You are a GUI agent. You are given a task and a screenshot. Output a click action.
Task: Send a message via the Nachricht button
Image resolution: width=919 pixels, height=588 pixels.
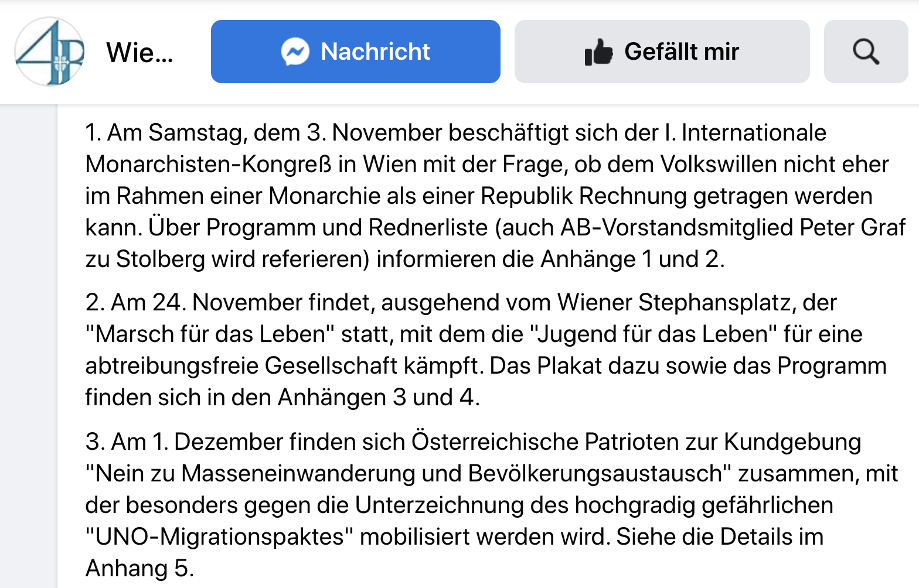(356, 52)
